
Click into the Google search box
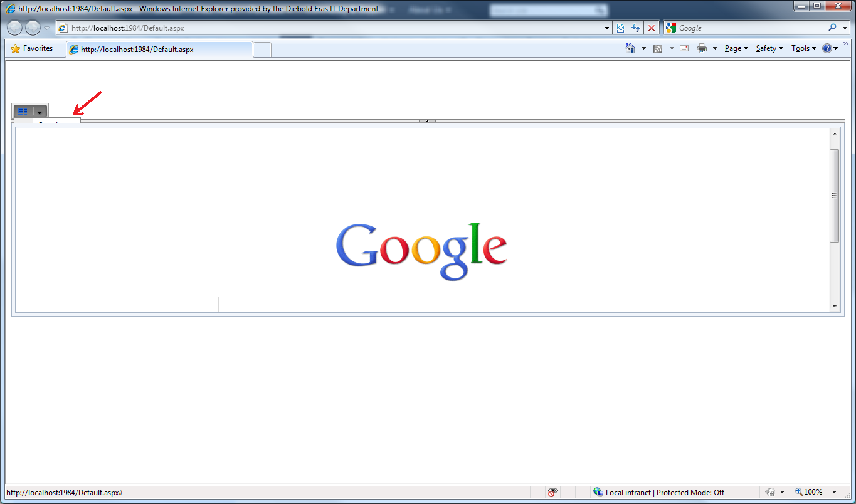pyautogui.click(x=750, y=28)
